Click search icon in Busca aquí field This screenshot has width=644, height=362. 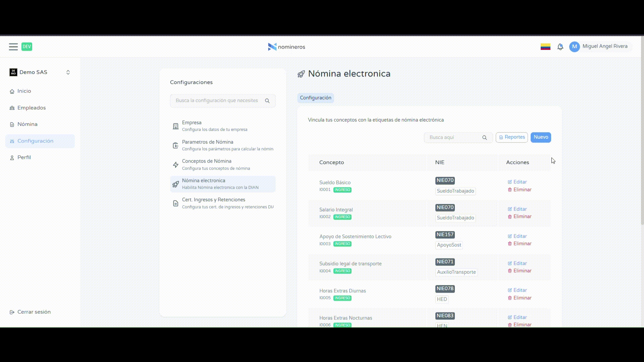[x=484, y=138]
